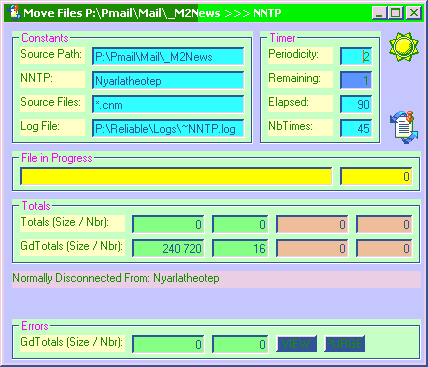Click first salmon Totals row field

(312, 224)
